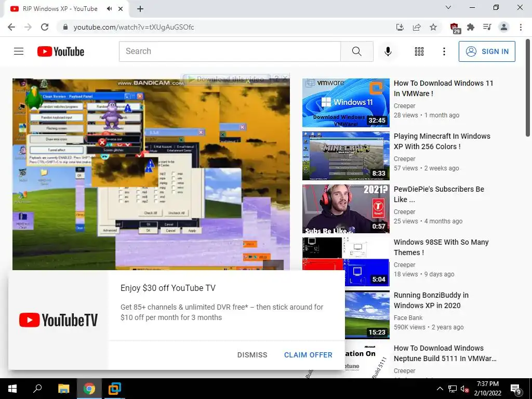This screenshot has width=532, height=399.
Task: Open 'Running BonziBuddy in Windows XP in 2020' title
Action: click(x=431, y=300)
